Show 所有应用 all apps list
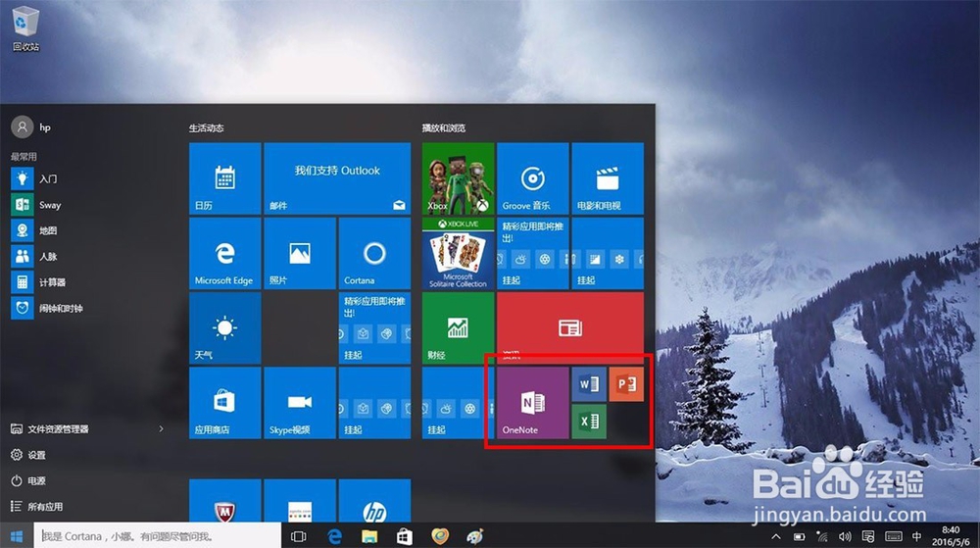Image resolution: width=980 pixels, height=548 pixels. [x=36, y=506]
